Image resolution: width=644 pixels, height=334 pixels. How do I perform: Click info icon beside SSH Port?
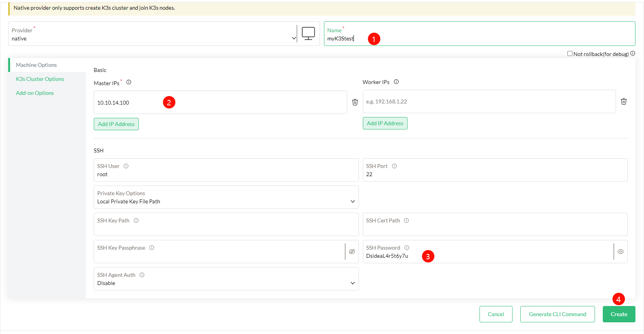click(x=394, y=166)
